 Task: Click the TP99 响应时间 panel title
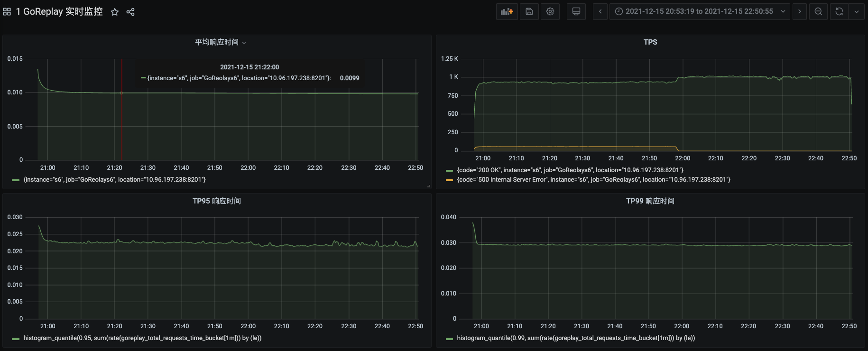pos(650,201)
